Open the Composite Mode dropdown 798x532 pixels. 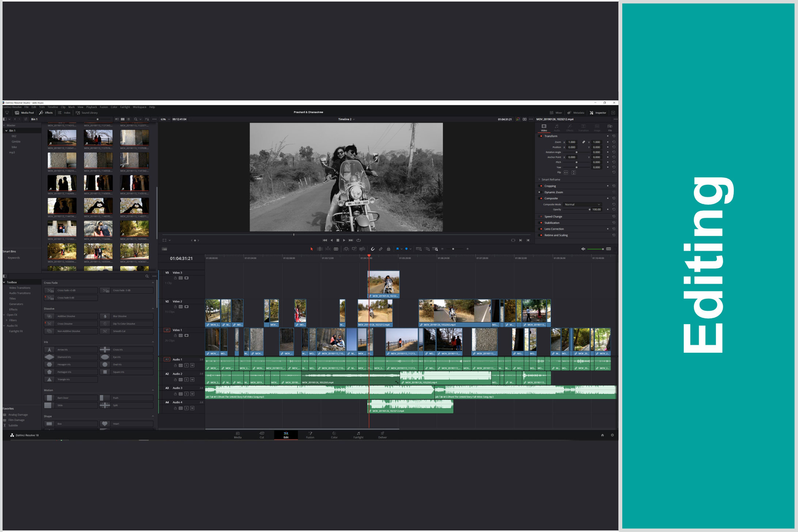[582, 204]
